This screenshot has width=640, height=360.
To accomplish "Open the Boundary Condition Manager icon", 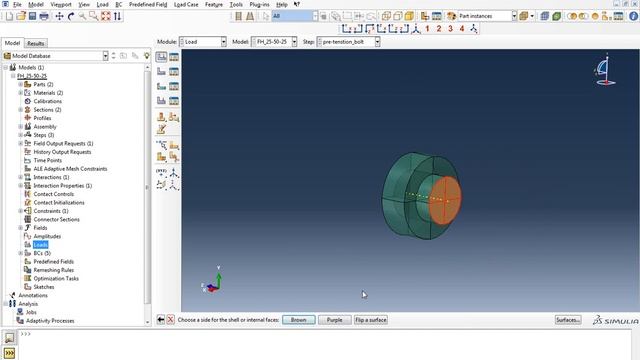I will [174, 72].
